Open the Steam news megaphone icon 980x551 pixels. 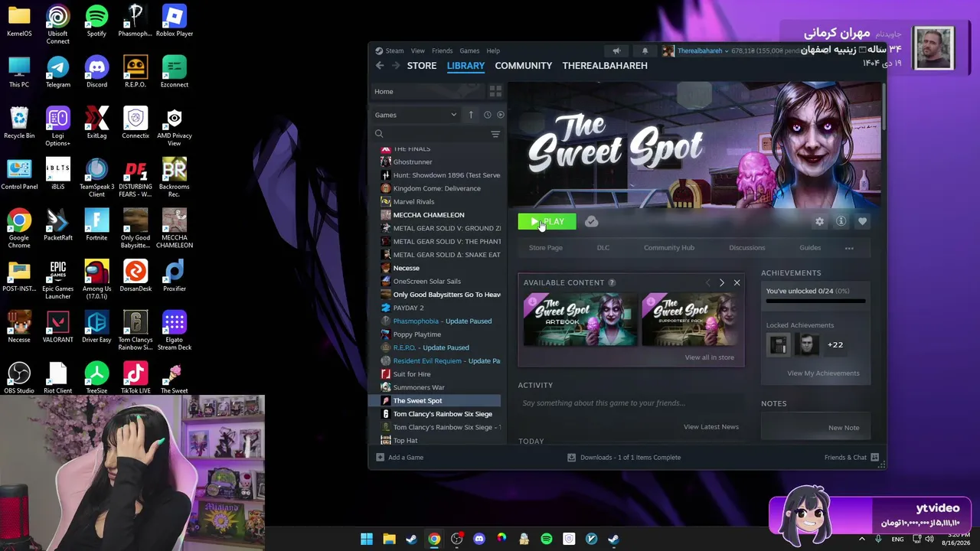[616, 51]
